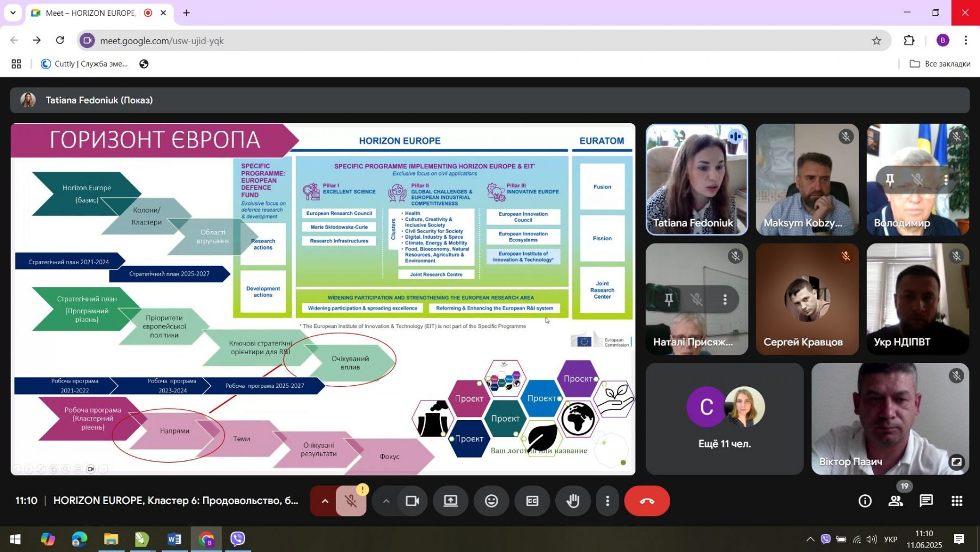This screenshot has height=552, width=980.
Task: Click camera permission icon in address bar
Action: [88, 41]
